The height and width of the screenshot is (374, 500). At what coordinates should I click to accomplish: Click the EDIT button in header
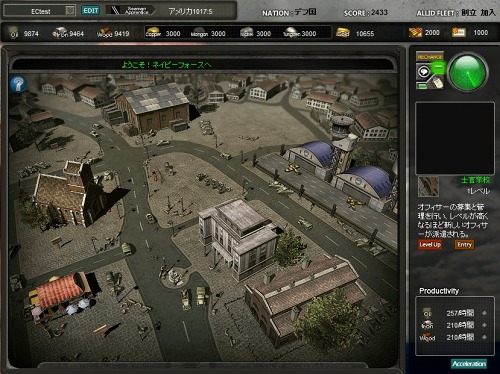(x=90, y=11)
